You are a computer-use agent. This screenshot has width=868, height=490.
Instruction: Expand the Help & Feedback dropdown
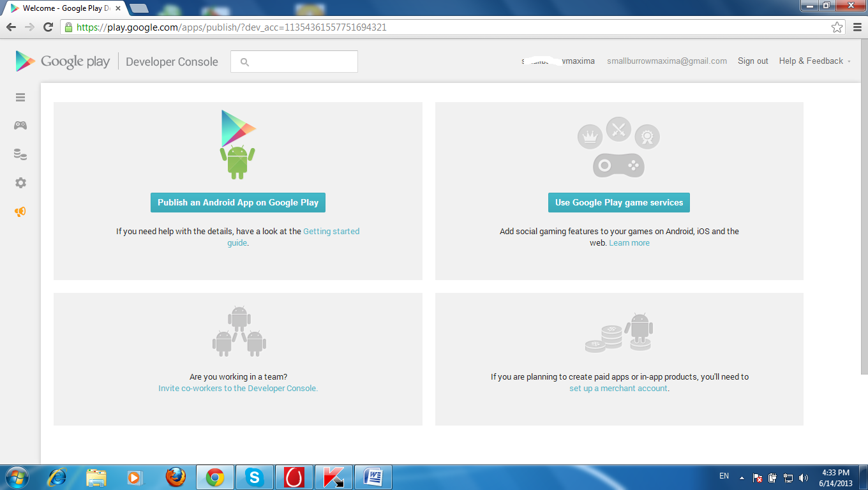814,61
